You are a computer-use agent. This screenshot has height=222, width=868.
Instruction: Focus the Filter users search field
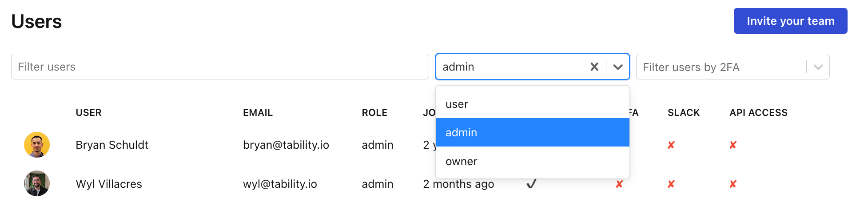220,67
